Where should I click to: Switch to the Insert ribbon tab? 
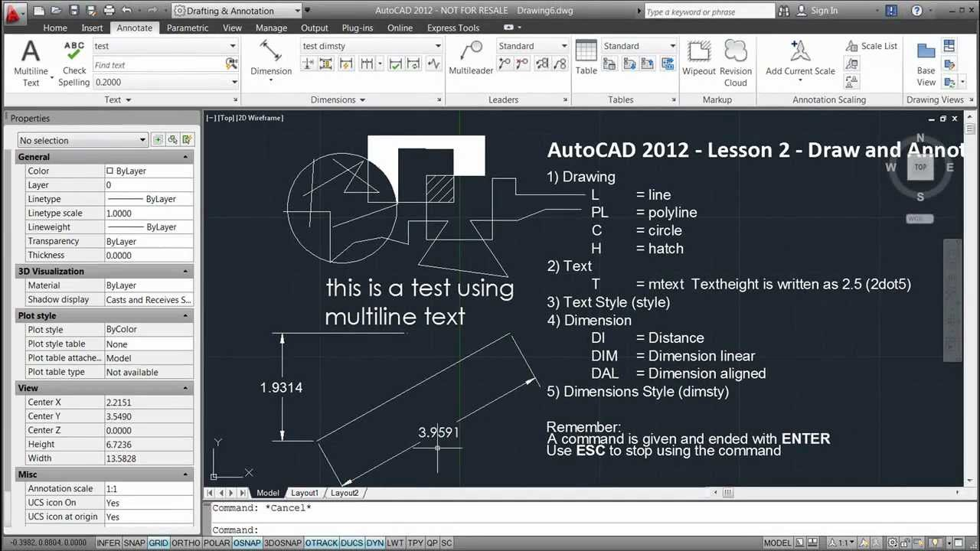coord(92,28)
